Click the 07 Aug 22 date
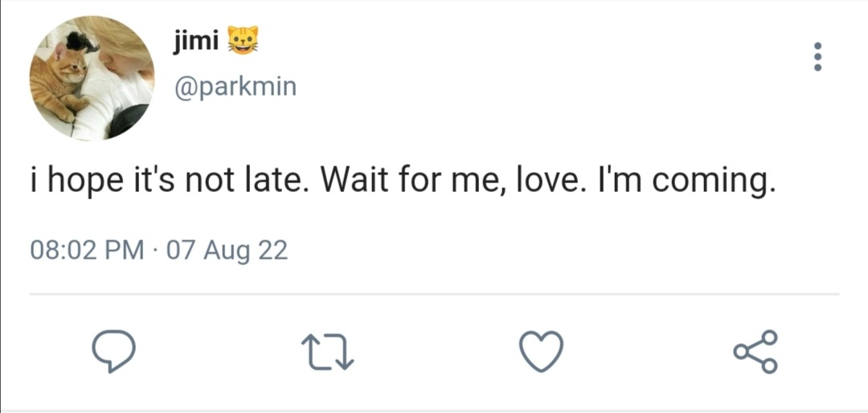The height and width of the screenshot is (413, 868). click(x=227, y=251)
